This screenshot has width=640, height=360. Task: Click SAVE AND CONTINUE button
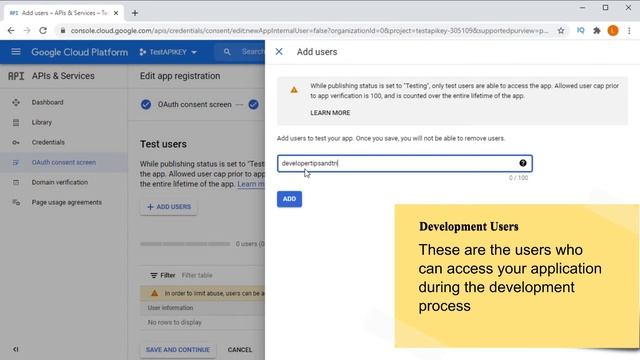[x=178, y=350]
